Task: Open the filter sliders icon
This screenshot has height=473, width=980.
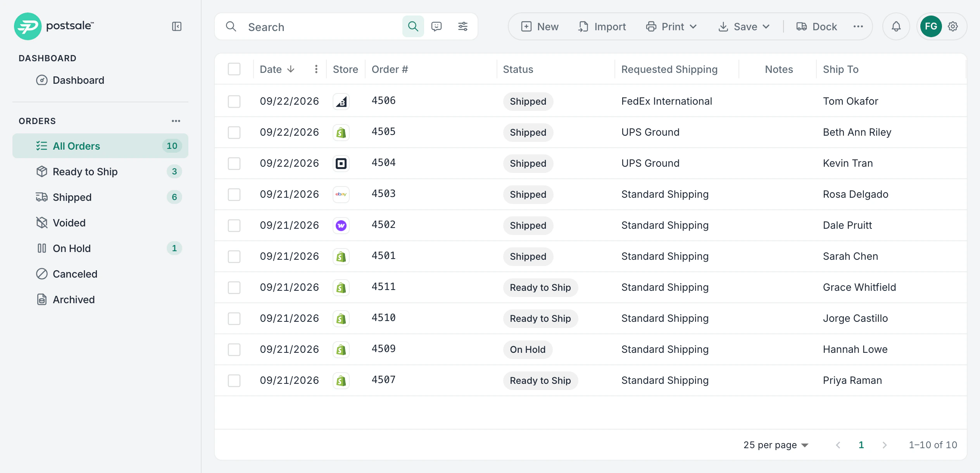Action: [463, 26]
